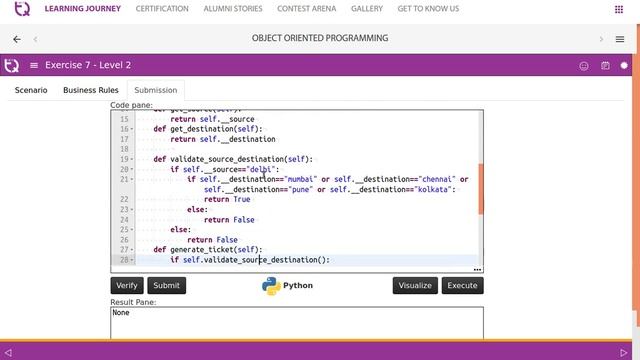
Task: Click the code pane vertical scrollbar thumb
Action: tap(481, 189)
